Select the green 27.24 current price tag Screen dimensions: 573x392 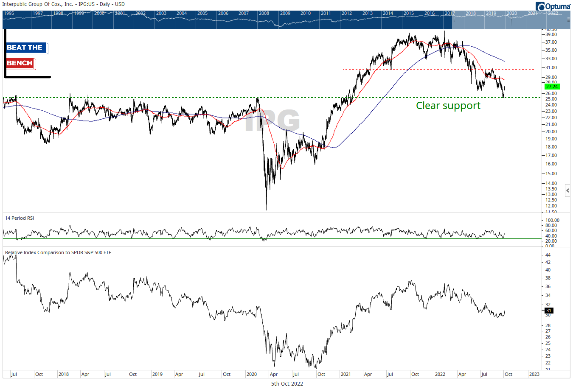point(552,87)
